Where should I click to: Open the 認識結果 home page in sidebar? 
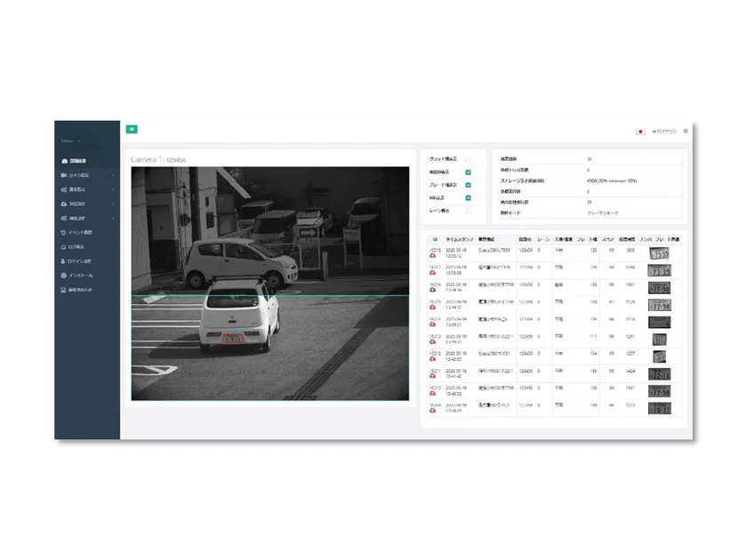click(x=75, y=161)
